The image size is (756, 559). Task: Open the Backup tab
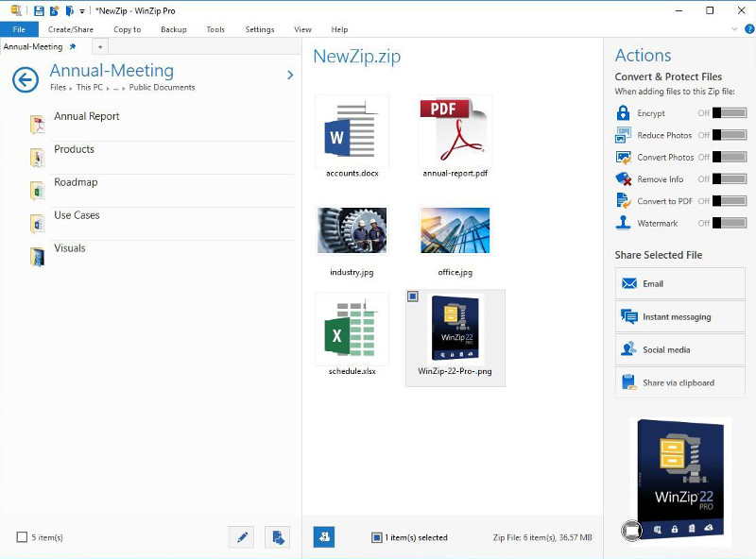[174, 29]
